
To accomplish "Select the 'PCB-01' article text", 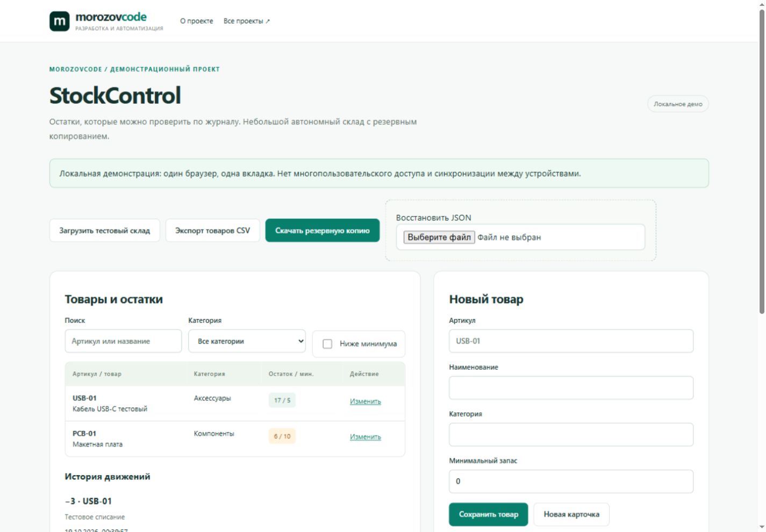I will click(x=84, y=434).
